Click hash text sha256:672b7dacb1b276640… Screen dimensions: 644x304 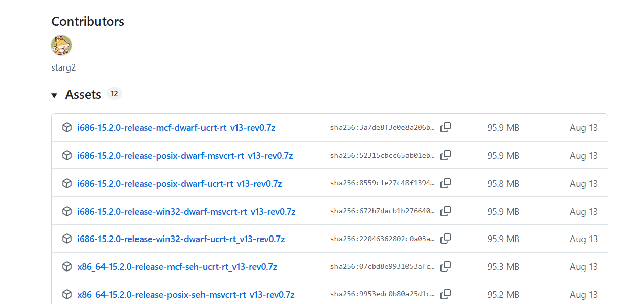tap(383, 211)
